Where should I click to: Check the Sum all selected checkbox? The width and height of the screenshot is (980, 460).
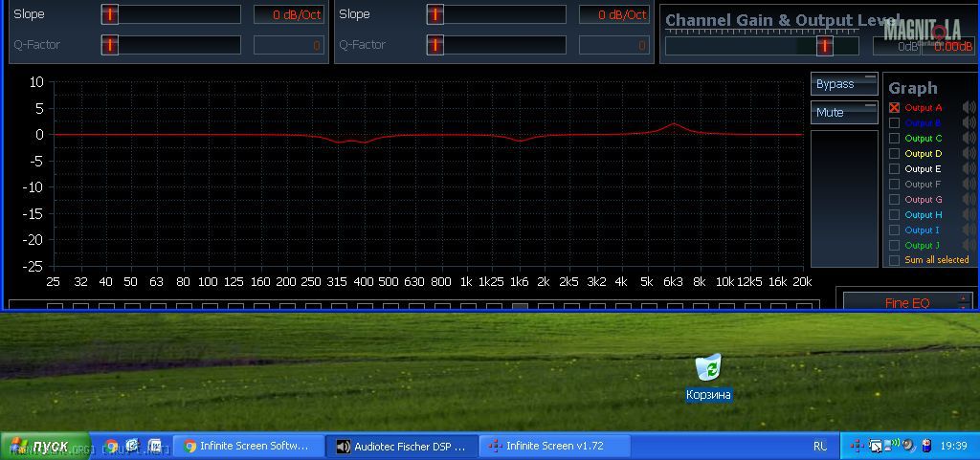pyautogui.click(x=895, y=260)
